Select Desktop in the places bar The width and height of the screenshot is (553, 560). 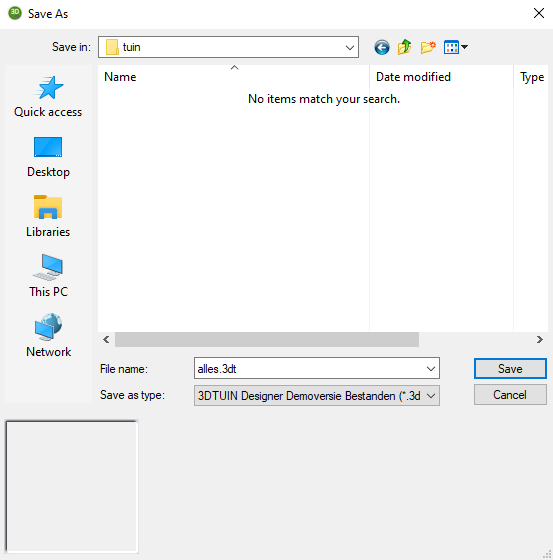pyautogui.click(x=48, y=156)
